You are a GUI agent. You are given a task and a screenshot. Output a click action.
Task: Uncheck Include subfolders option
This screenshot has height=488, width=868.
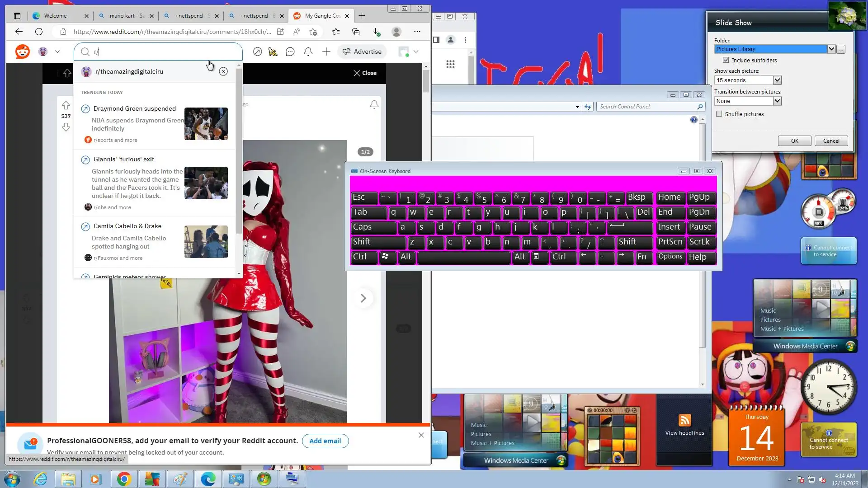pos(726,60)
